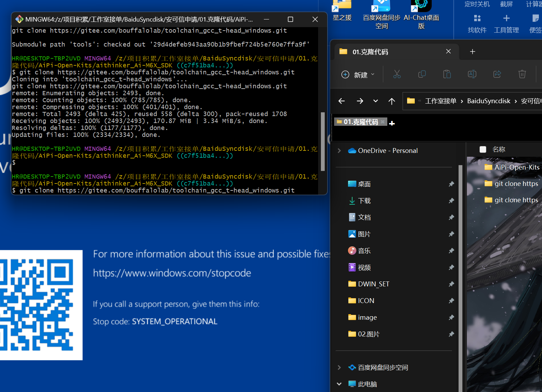Click pin icon next to 下载
The image size is (542, 392).
click(x=451, y=201)
